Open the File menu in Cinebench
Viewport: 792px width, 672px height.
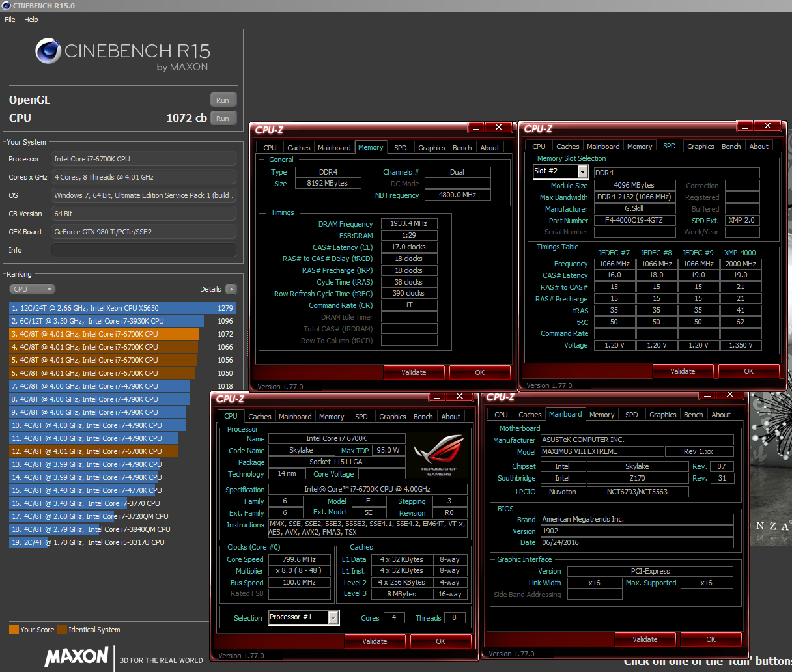(x=10, y=20)
